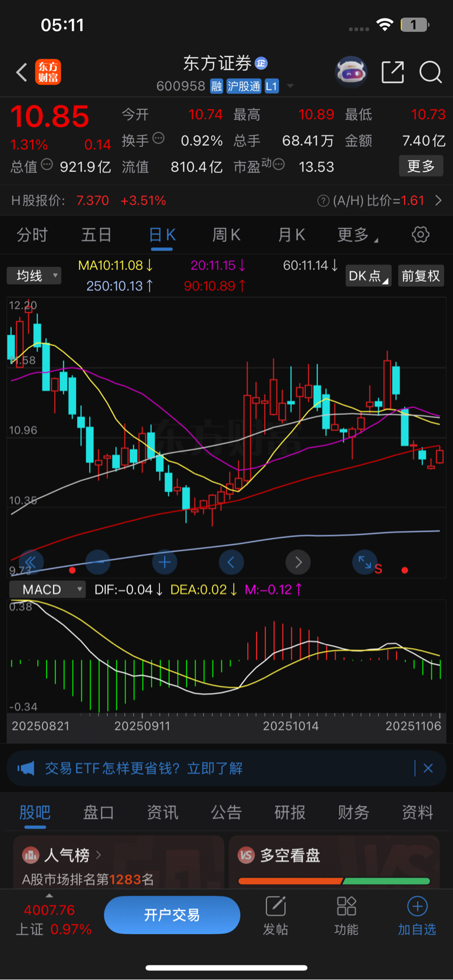Open the MACD indicator dropdown
Viewport: 453px width, 980px height.
click(47, 589)
